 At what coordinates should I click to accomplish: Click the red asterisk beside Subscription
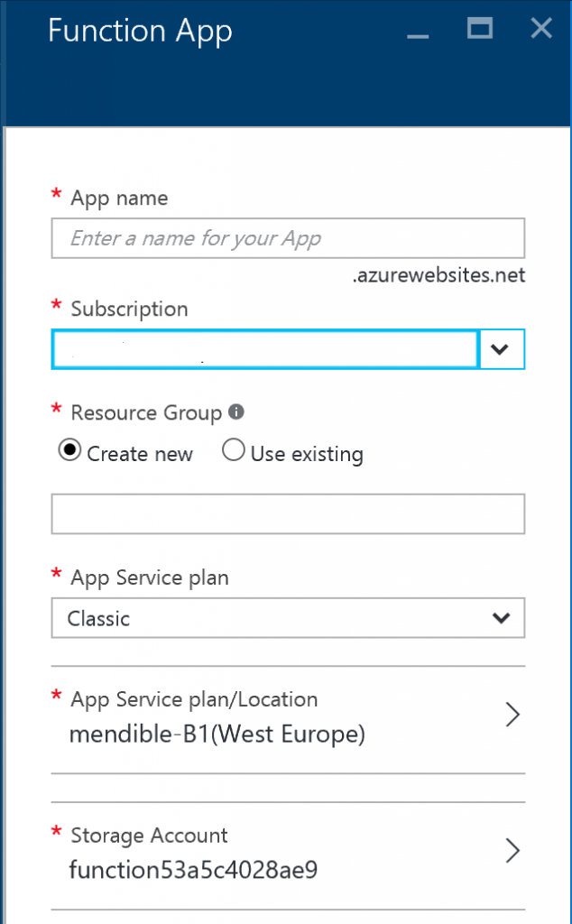point(55,306)
